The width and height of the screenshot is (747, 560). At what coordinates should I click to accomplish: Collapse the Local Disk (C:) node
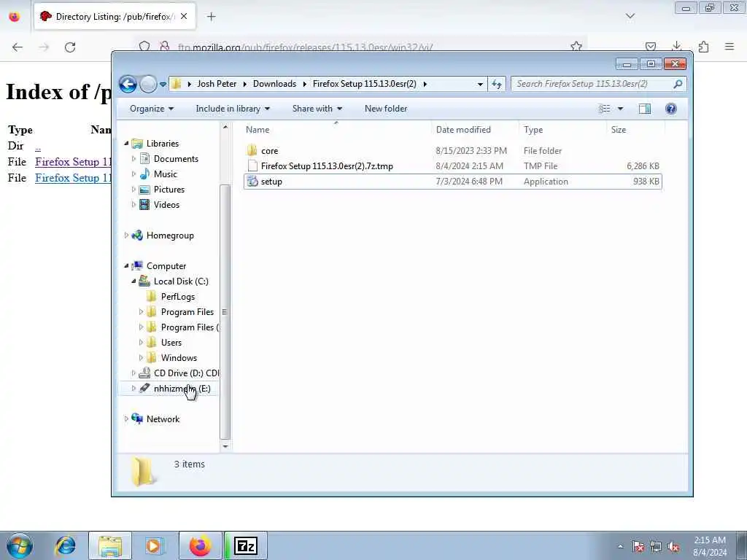click(134, 281)
